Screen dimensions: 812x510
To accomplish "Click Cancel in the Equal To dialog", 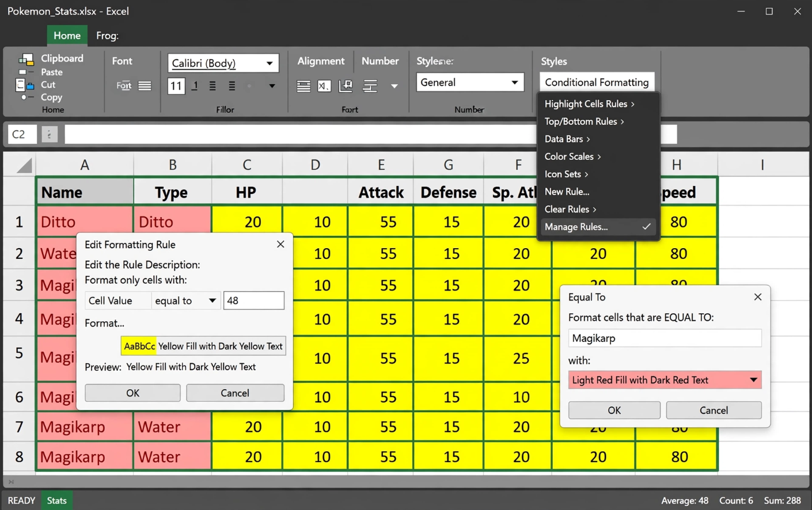I will 714,410.
